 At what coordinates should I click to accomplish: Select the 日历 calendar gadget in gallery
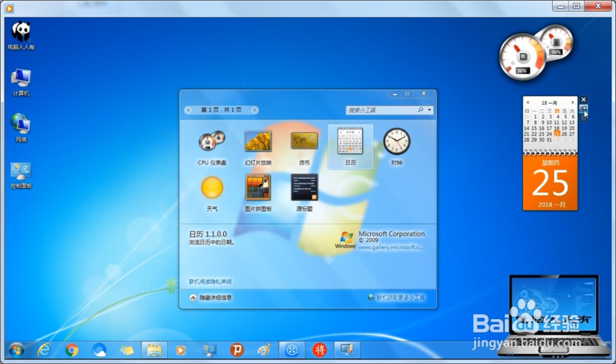coord(350,147)
